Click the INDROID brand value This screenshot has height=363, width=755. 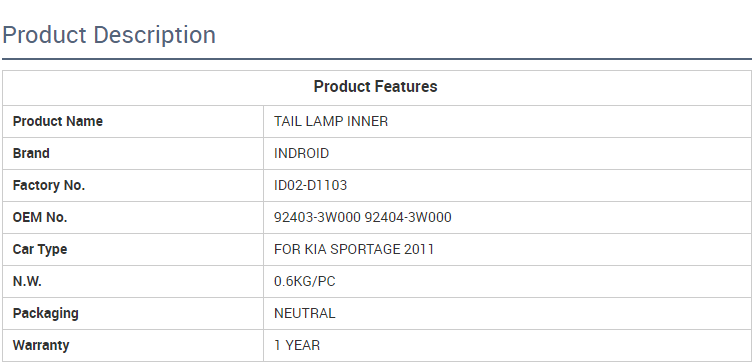[301, 153]
